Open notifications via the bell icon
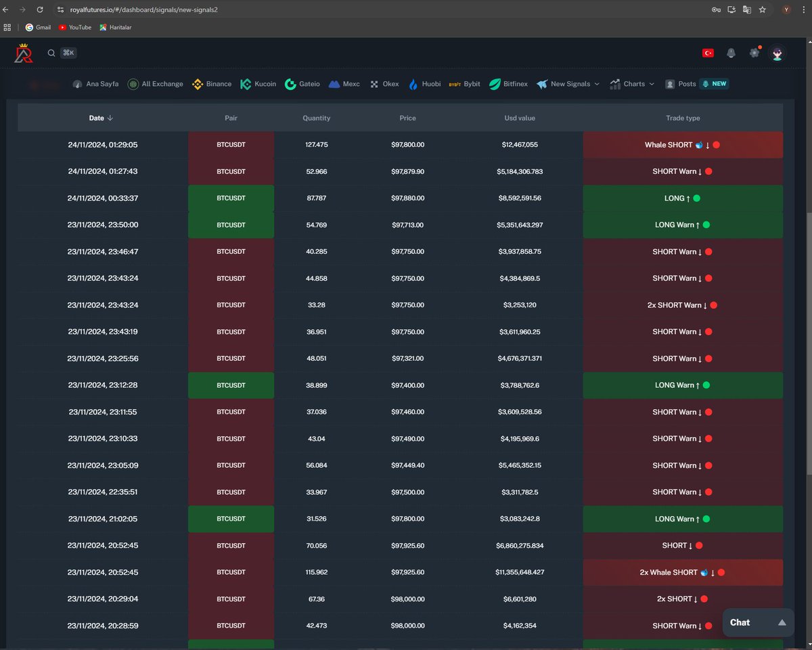Screen dimensions: 812x650 [x=731, y=52]
